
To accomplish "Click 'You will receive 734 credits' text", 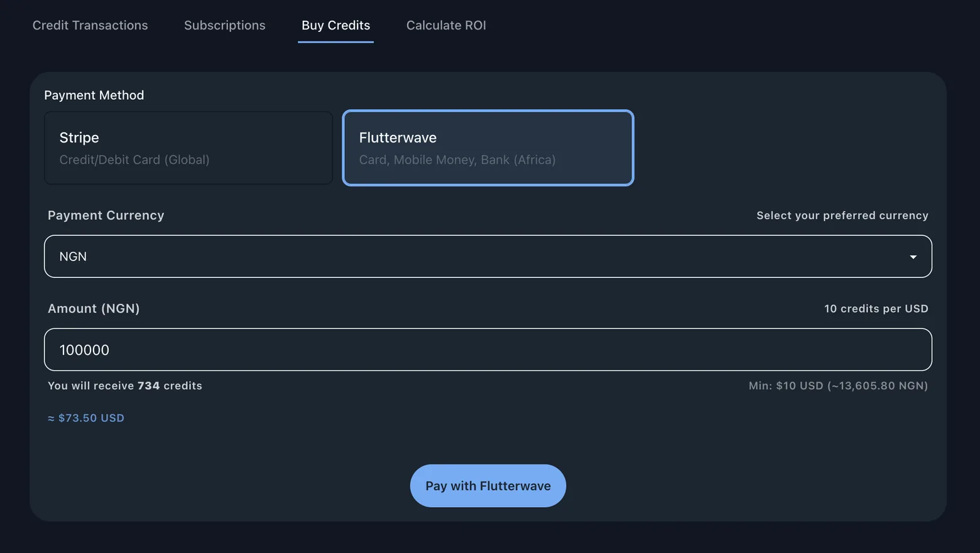I will (x=125, y=385).
